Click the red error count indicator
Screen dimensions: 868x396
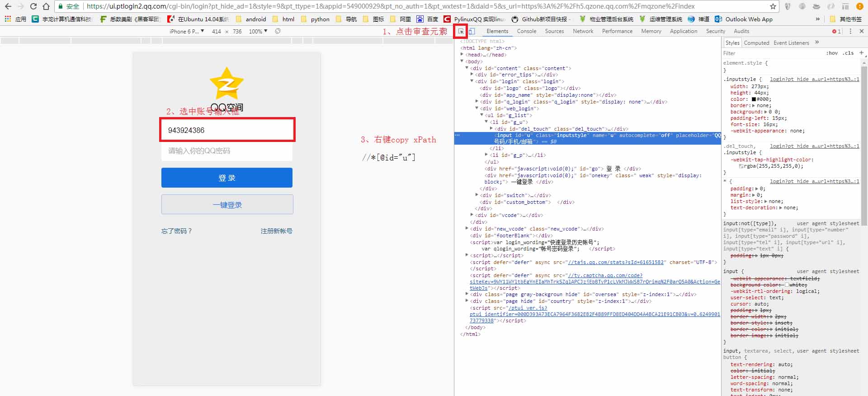(837, 31)
